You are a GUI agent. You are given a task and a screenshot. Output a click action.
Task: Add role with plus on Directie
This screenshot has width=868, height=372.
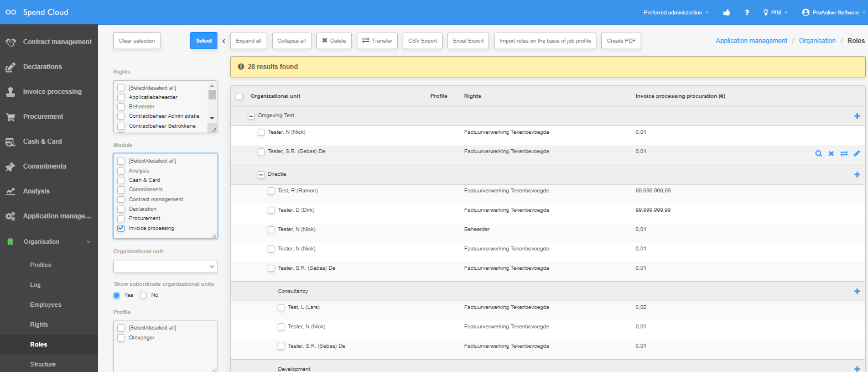click(857, 175)
